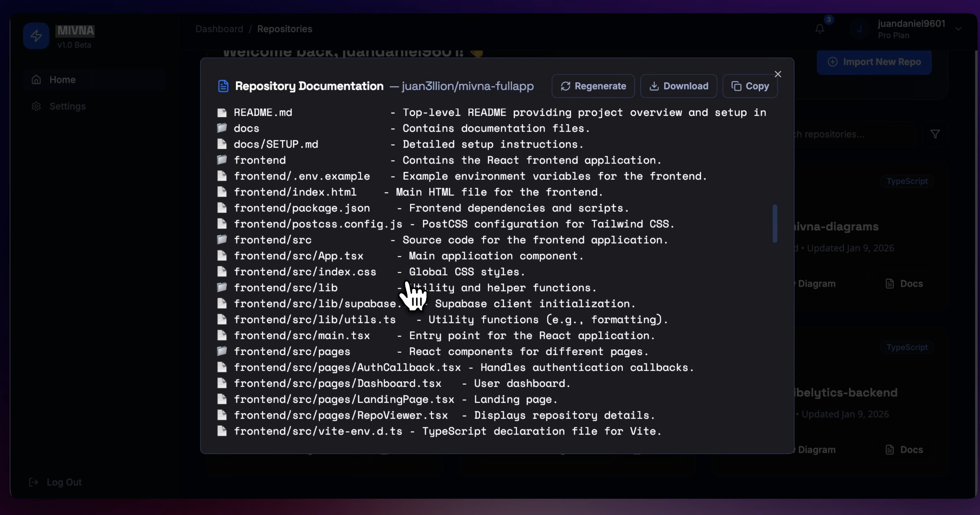Click the Regenerate documentation button

(x=593, y=86)
